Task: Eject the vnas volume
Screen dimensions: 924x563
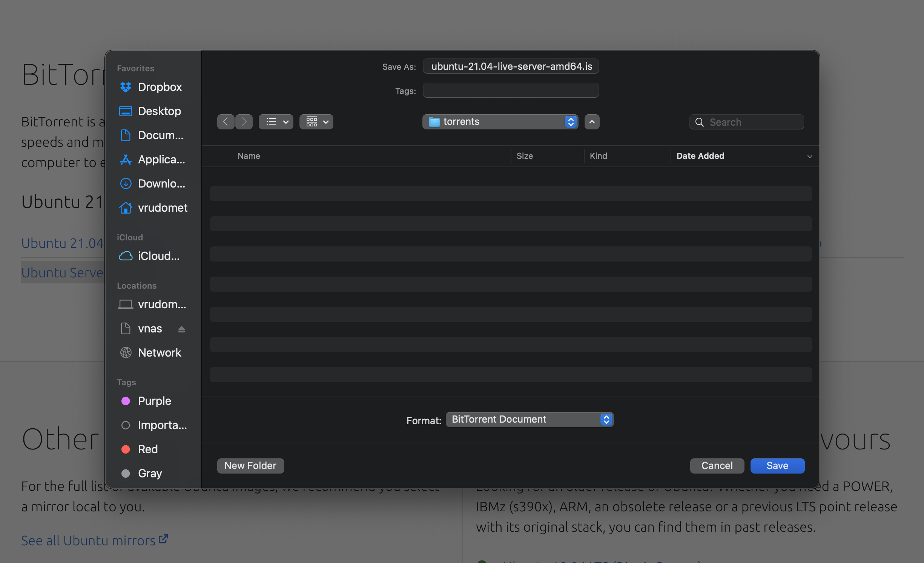Action: [181, 329]
